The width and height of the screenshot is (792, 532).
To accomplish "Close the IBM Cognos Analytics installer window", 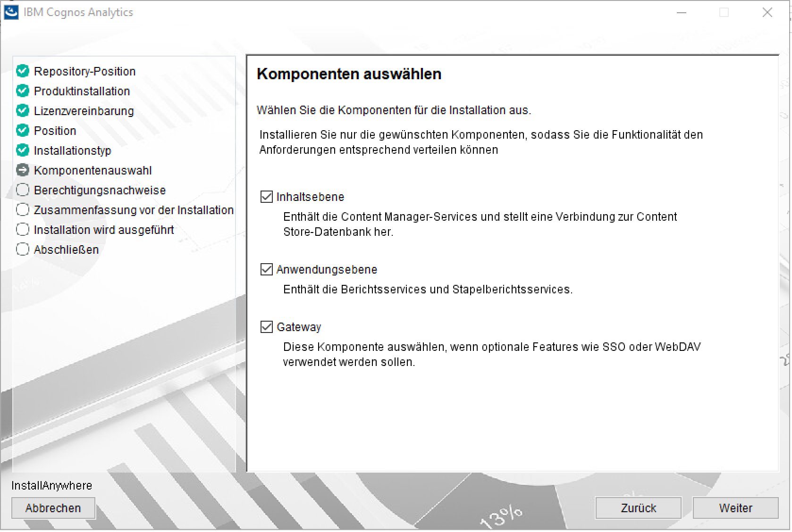I will point(767,13).
